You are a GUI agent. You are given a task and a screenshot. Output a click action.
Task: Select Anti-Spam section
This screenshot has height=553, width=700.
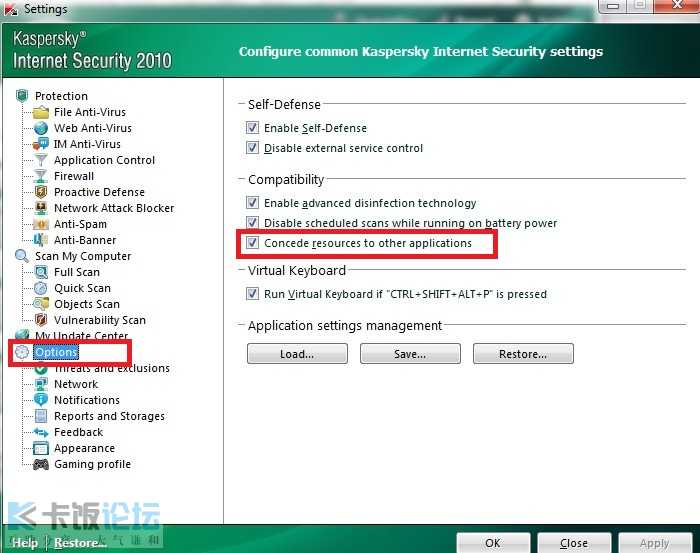click(80, 224)
